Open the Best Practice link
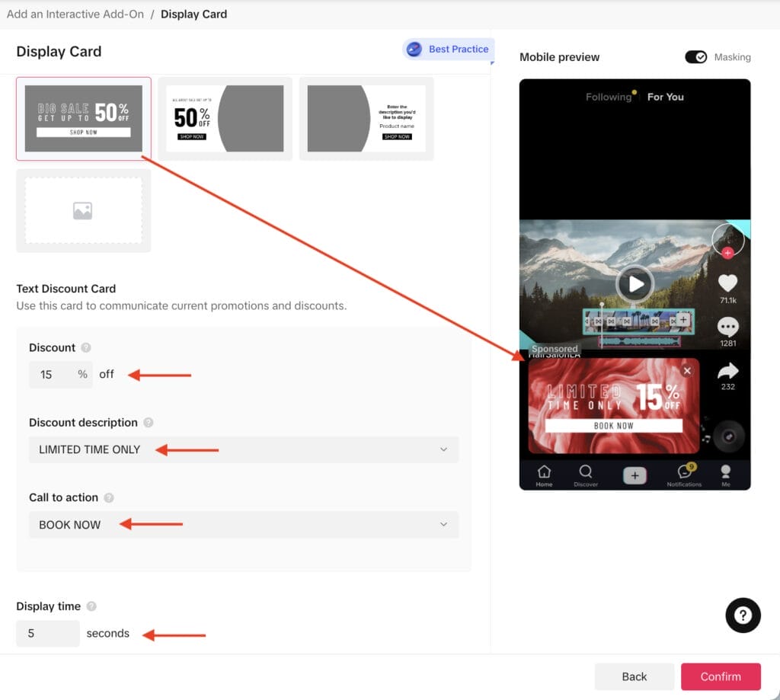This screenshot has height=700, width=780. point(448,49)
